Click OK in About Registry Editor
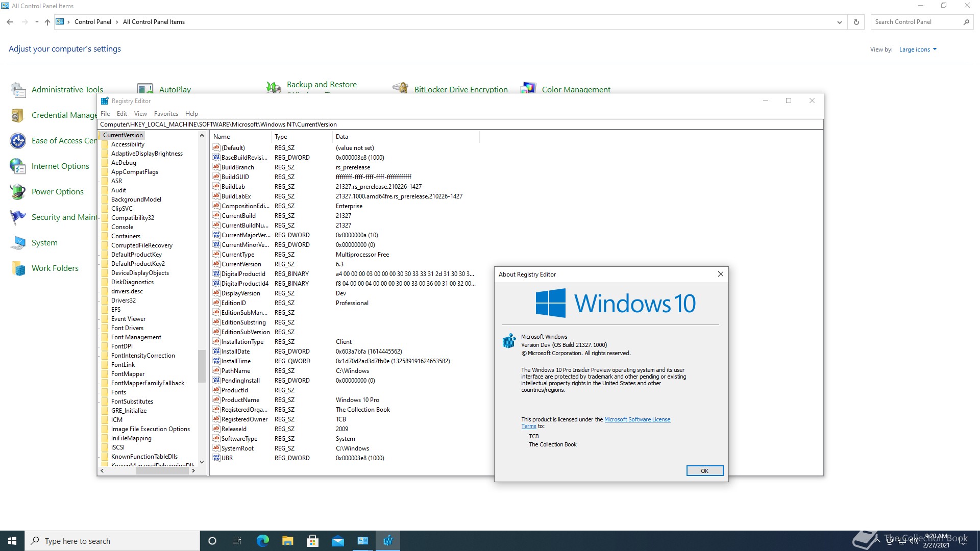The image size is (980, 551). [704, 471]
